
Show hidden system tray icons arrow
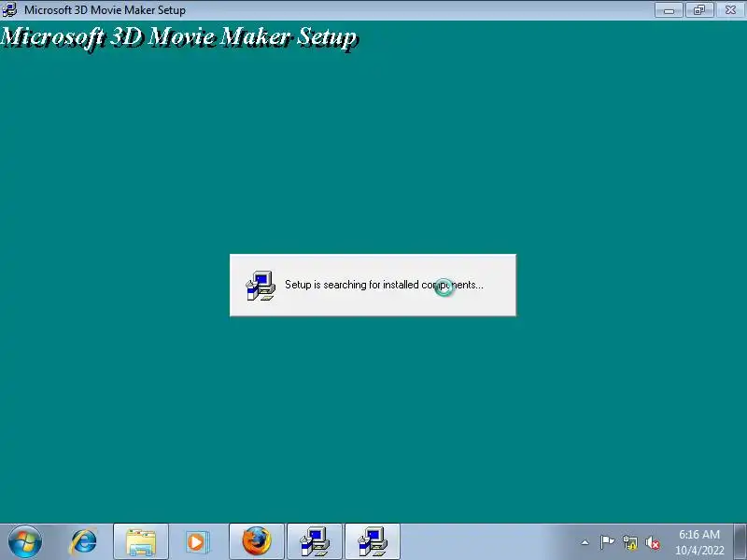coord(585,542)
